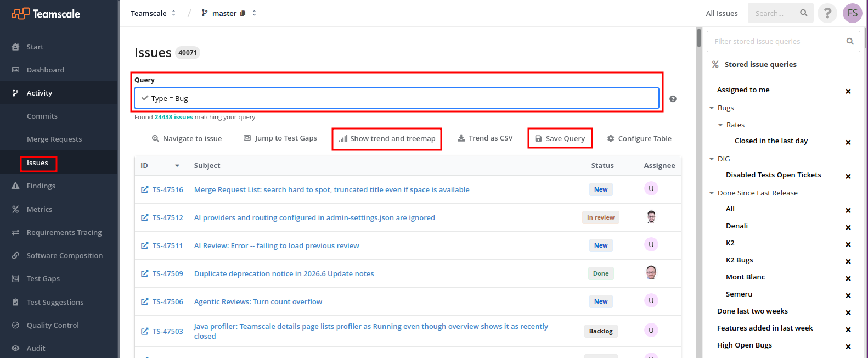
Task: Click the assignee photo for TS-47512
Action: tap(651, 217)
